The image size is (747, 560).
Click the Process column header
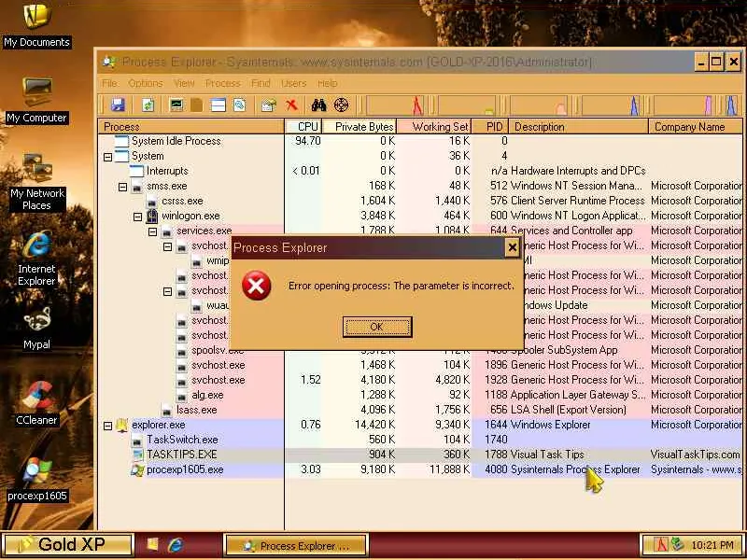coord(191,127)
